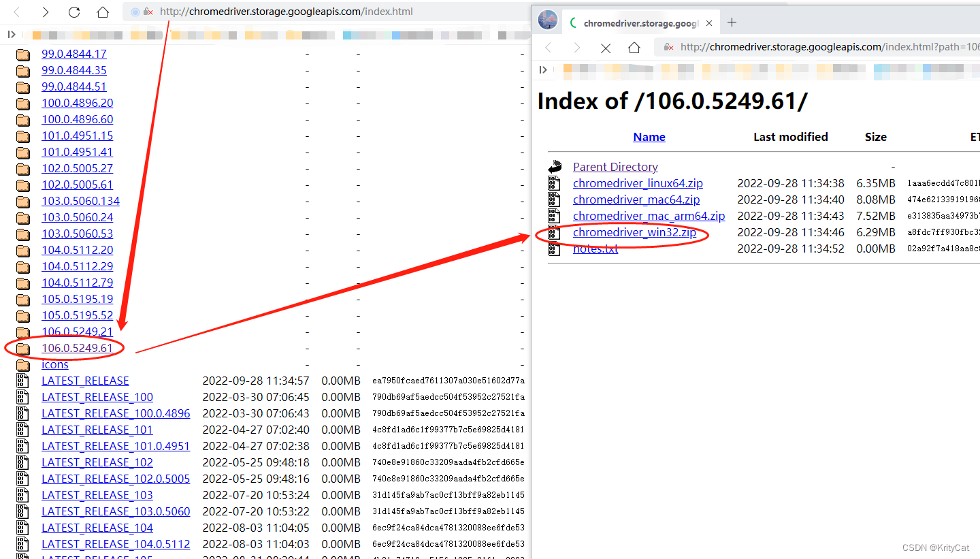Open LATEST_RELEASE_101 file link

[x=97, y=430]
